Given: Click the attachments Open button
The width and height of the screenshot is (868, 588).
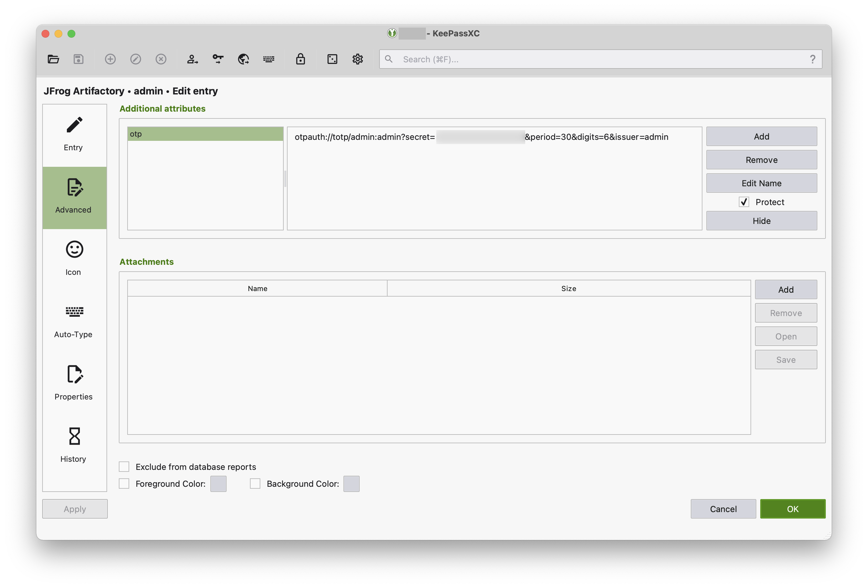Looking at the screenshot, I should coord(786,337).
